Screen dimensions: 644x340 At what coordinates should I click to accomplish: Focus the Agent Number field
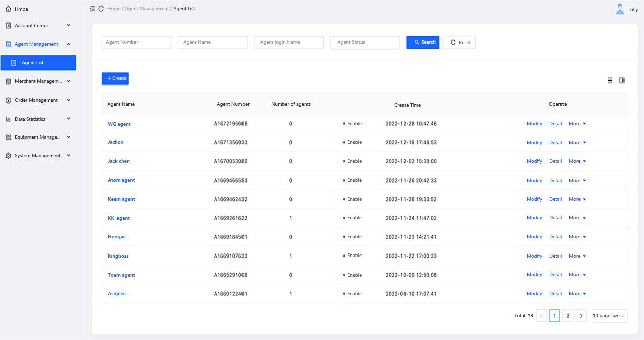(x=136, y=42)
